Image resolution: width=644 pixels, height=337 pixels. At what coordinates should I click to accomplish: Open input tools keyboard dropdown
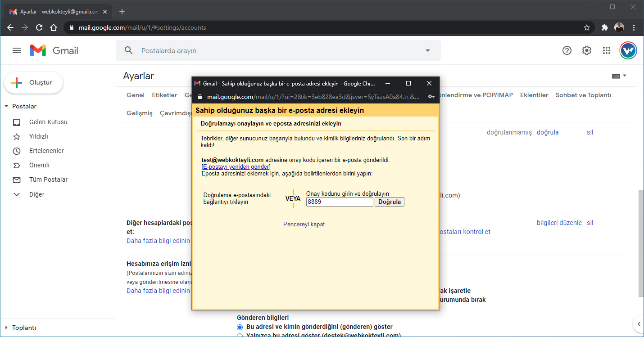pyautogui.click(x=619, y=76)
